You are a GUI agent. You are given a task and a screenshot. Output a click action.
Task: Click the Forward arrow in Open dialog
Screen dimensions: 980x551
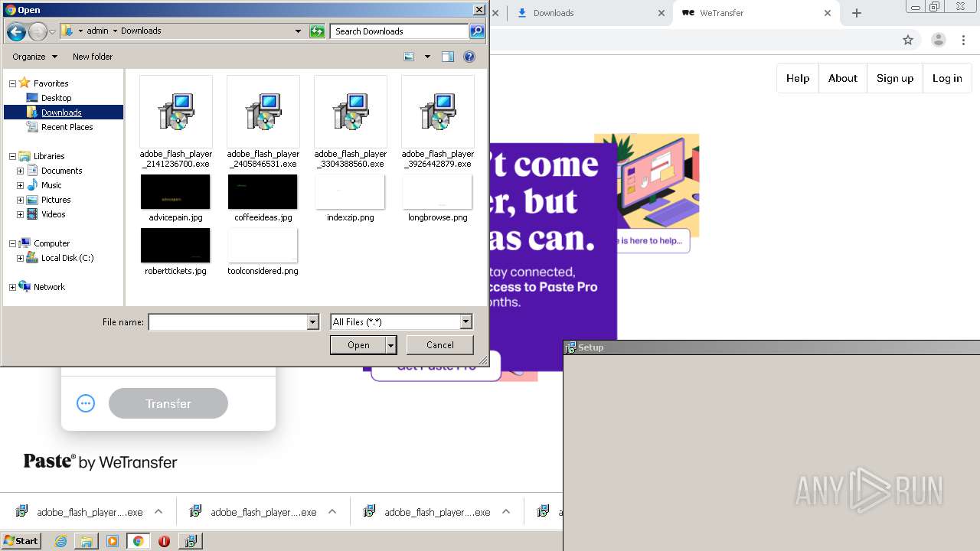point(38,31)
